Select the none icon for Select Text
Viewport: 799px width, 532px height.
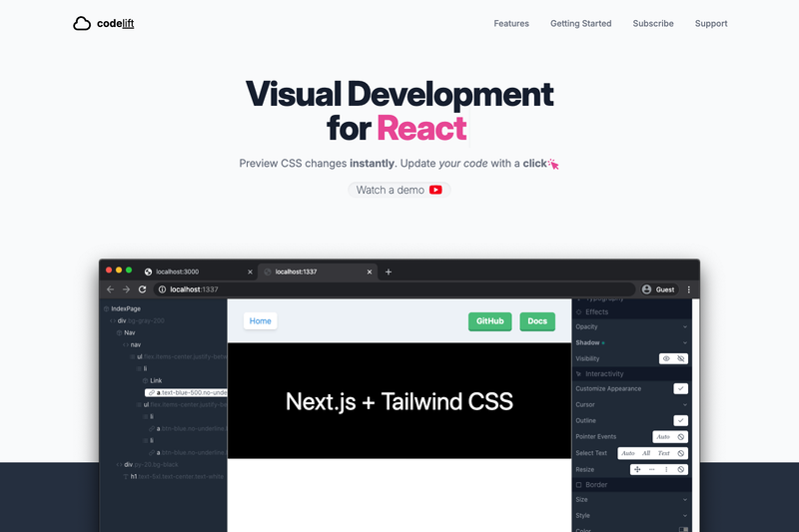(681, 453)
